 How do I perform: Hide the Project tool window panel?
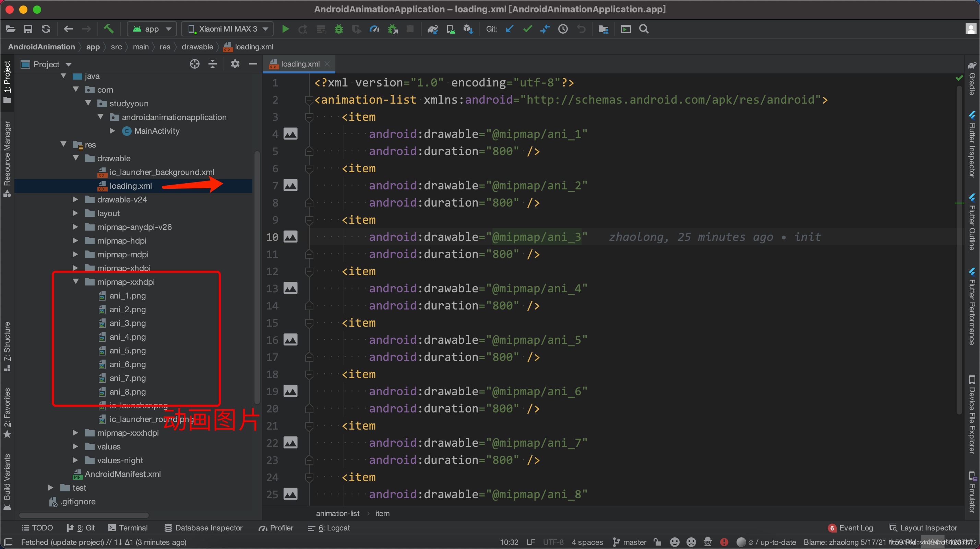click(x=253, y=64)
